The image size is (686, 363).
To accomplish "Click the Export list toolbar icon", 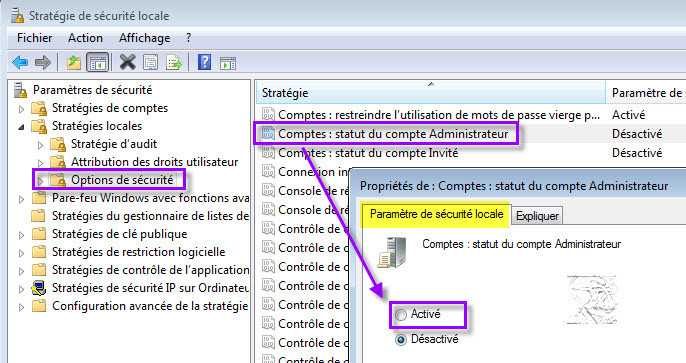I will (x=174, y=63).
